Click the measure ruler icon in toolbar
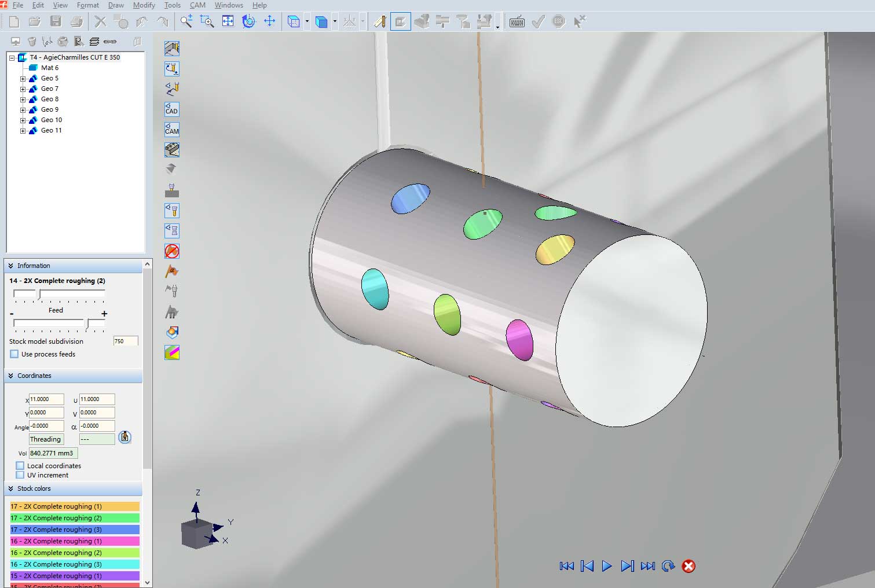This screenshot has width=875, height=588. (380, 22)
